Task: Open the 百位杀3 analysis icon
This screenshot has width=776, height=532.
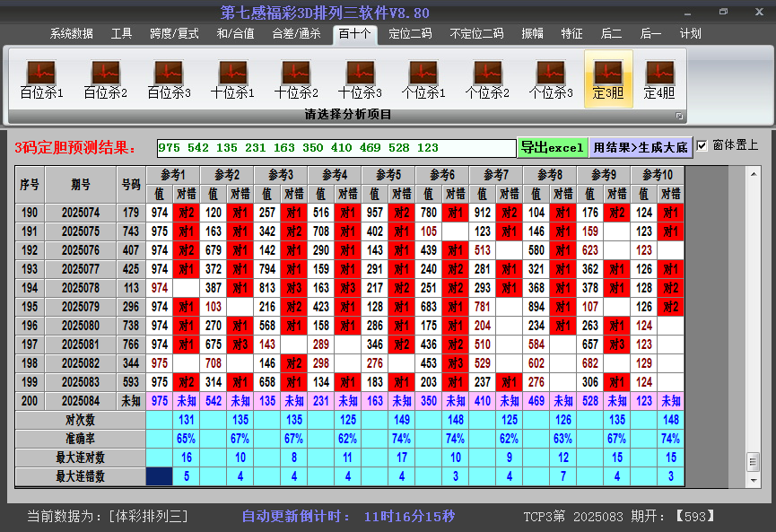Action: [x=169, y=79]
